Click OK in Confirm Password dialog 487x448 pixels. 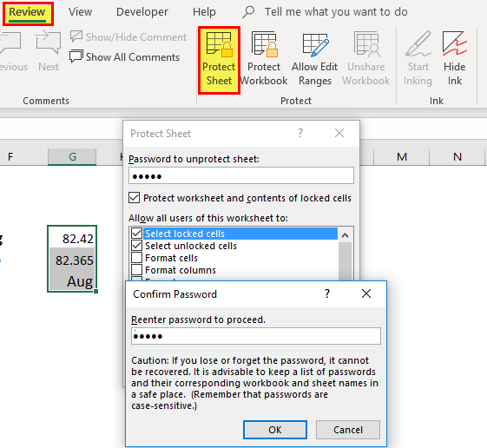click(275, 430)
